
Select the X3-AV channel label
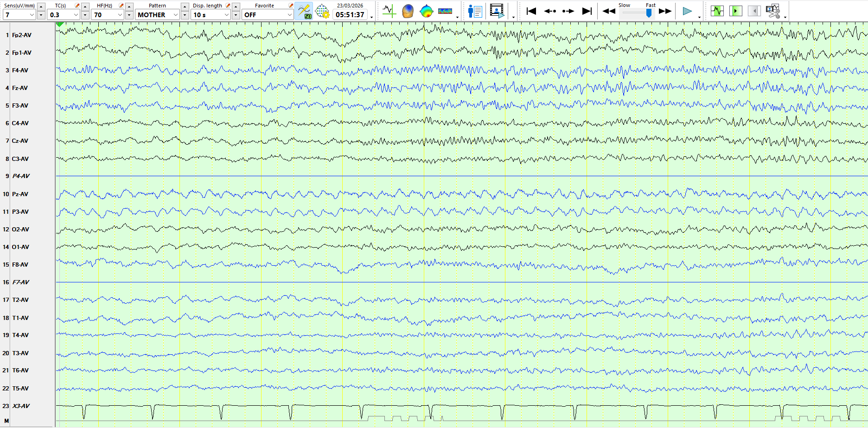(21, 406)
